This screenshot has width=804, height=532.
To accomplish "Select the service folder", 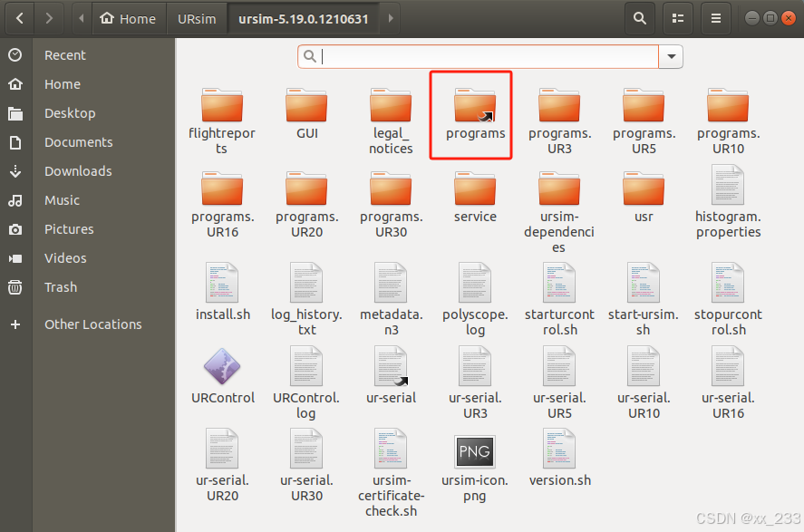I will click(x=475, y=198).
